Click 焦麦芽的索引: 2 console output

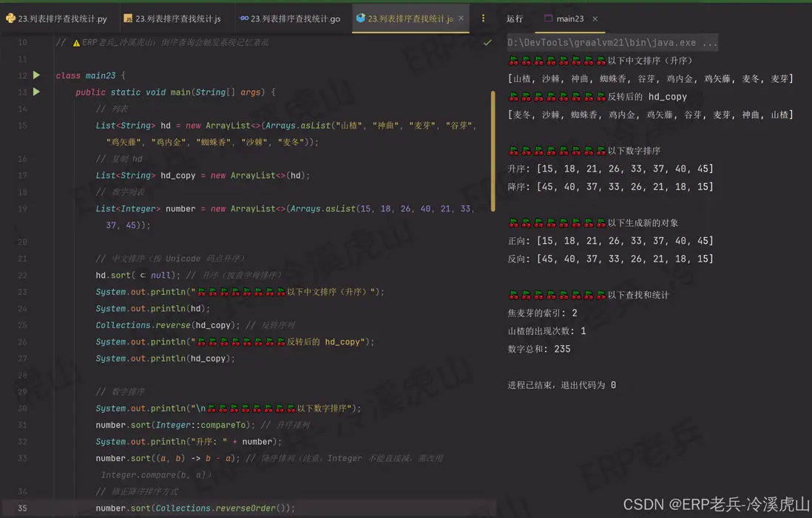(x=542, y=313)
